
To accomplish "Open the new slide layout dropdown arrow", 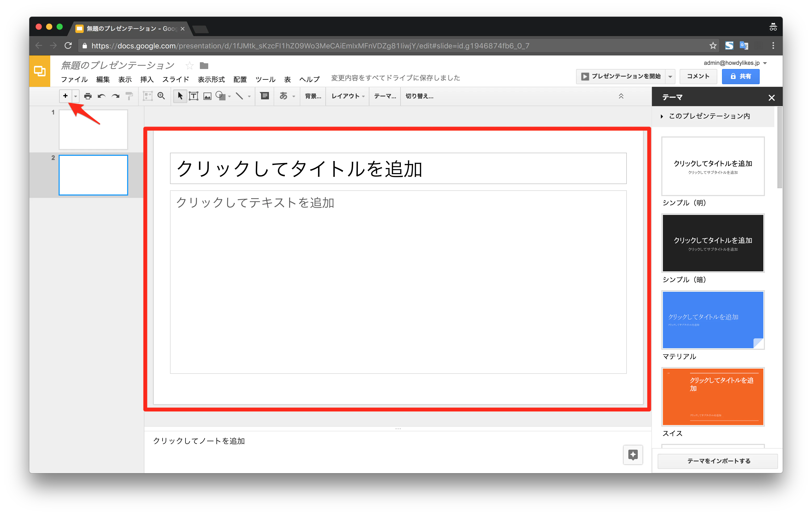I will tap(76, 96).
